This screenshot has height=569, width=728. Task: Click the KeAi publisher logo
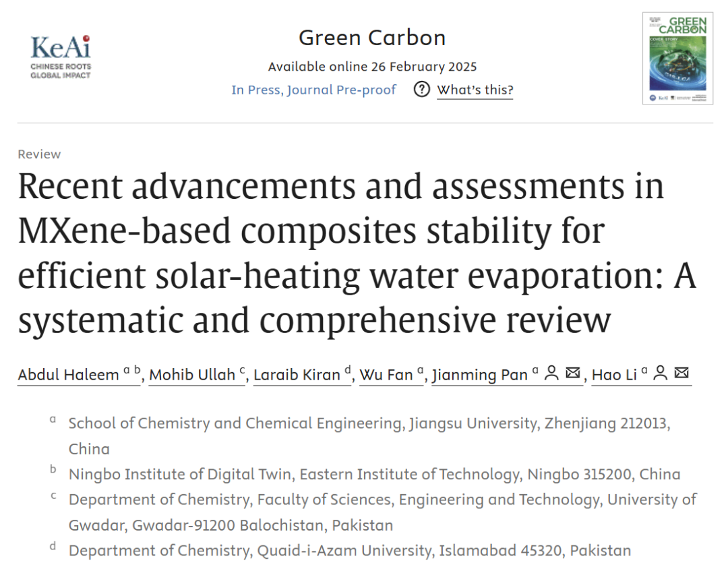click(61, 57)
